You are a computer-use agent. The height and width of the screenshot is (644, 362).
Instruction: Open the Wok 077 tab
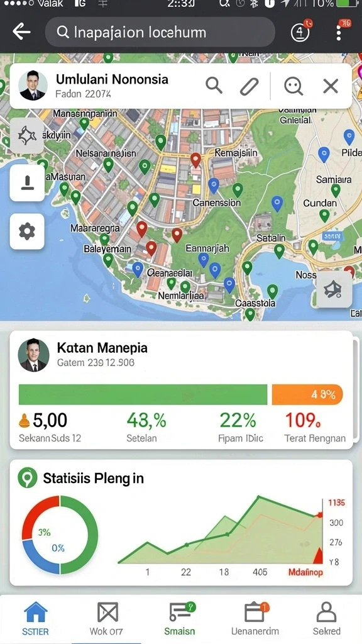click(x=106, y=619)
